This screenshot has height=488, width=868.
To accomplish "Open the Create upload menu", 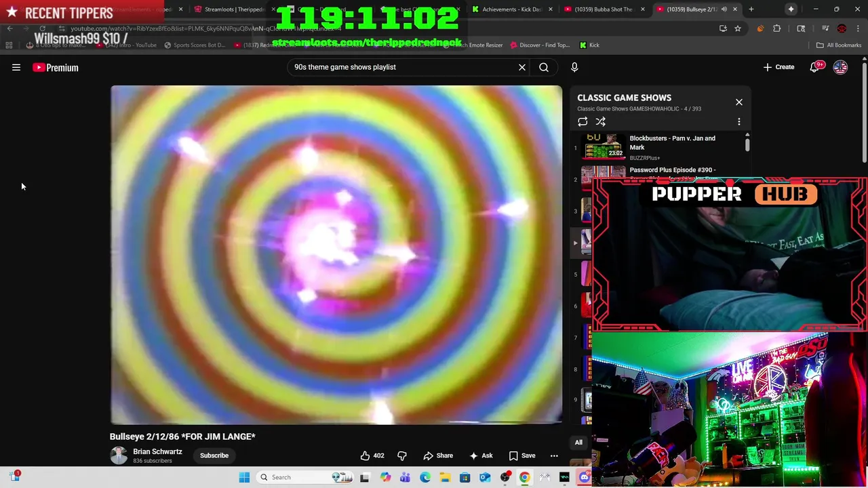I will coord(778,67).
